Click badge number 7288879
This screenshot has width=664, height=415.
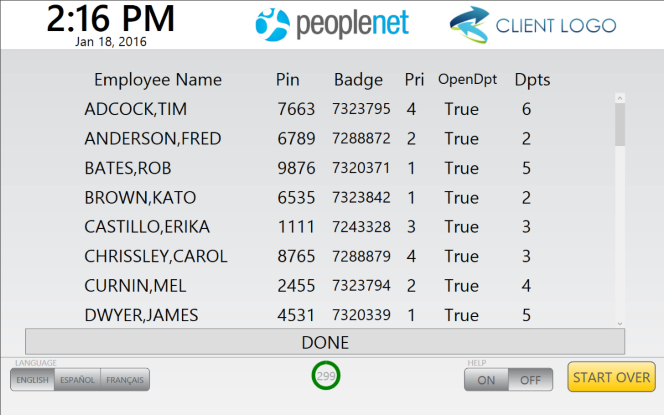[361, 256]
